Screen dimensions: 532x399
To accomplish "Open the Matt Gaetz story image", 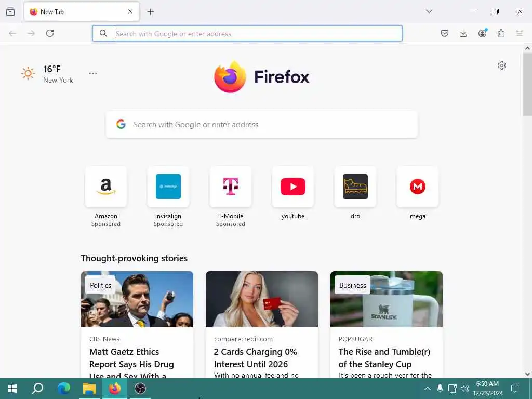I will point(137,299).
